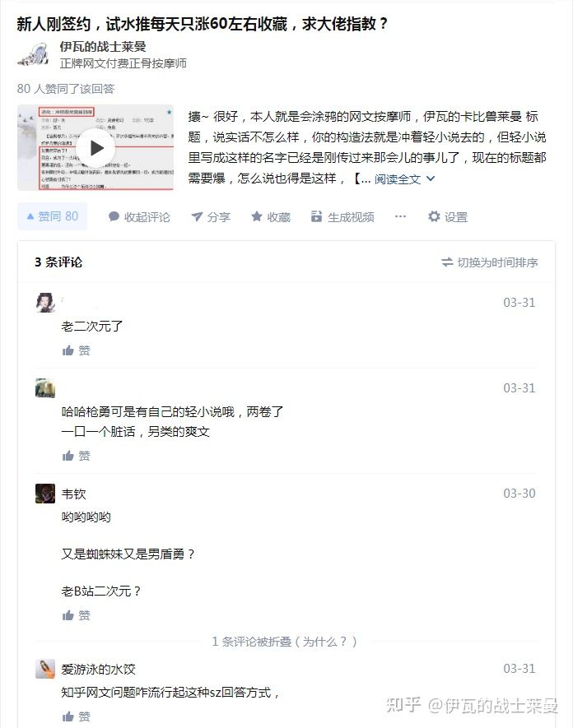The image size is (573, 728).
Task: Play the video thumbnail in the answer
Action: click(x=95, y=148)
